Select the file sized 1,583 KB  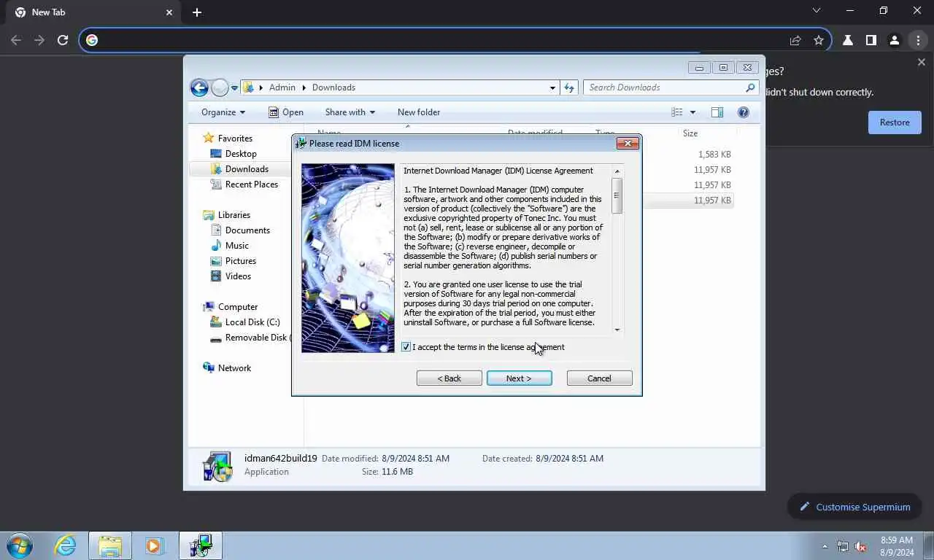pyautogui.click(x=714, y=155)
